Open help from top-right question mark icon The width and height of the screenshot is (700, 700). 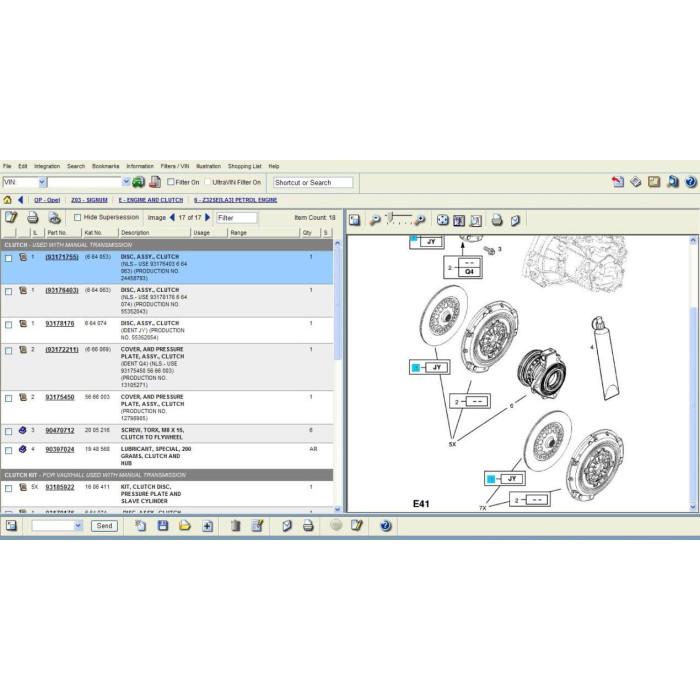pos(691,182)
